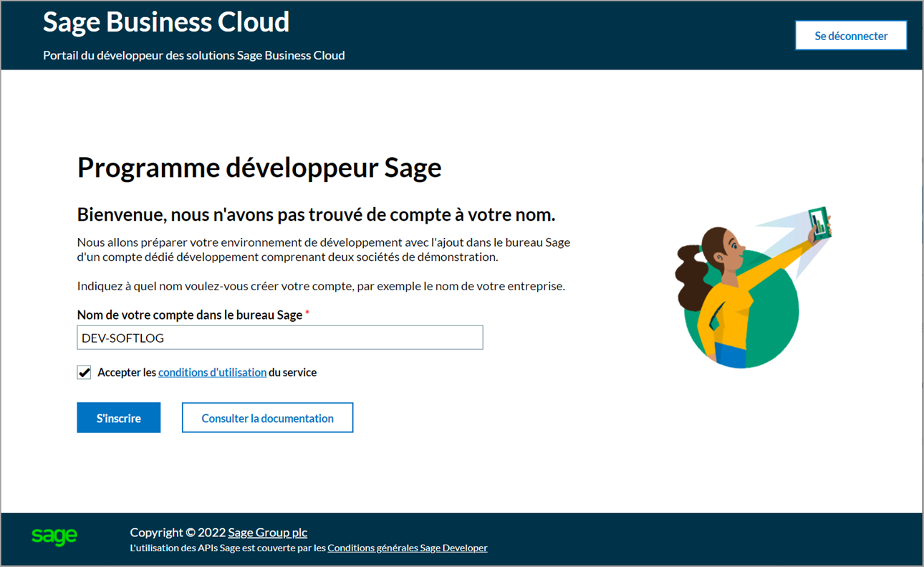Open Conditions générales Sage Developer link
The height and width of the screenshot is (567, 924).
[x=408, y=548]
